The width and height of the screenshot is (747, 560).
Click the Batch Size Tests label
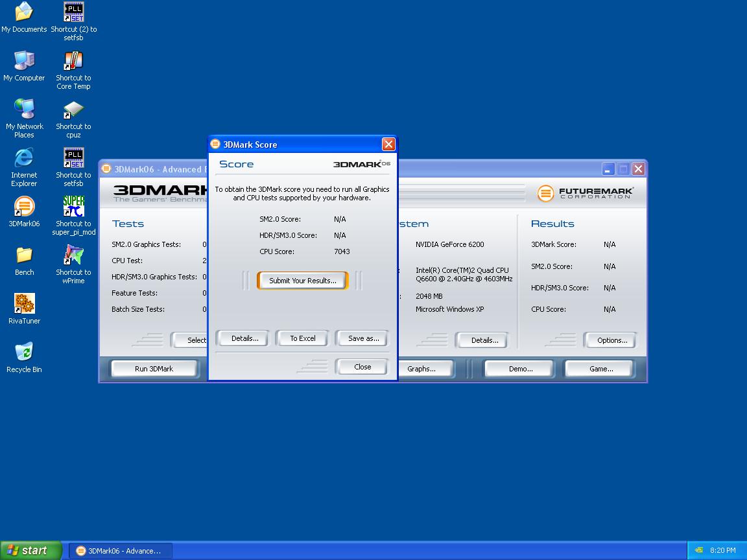(138, 309)
